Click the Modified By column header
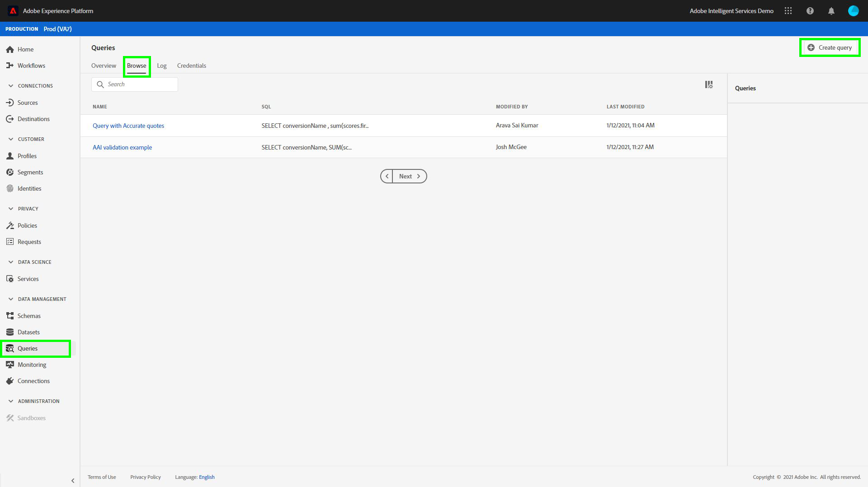Screen dimensions: 868x487 pos(512,107)
